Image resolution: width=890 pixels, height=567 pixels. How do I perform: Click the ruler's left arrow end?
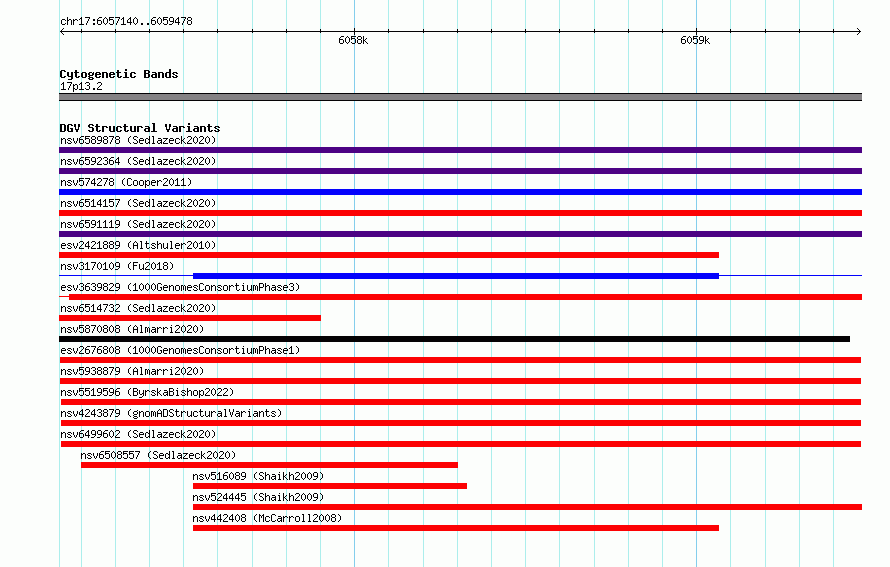[62, 31]
